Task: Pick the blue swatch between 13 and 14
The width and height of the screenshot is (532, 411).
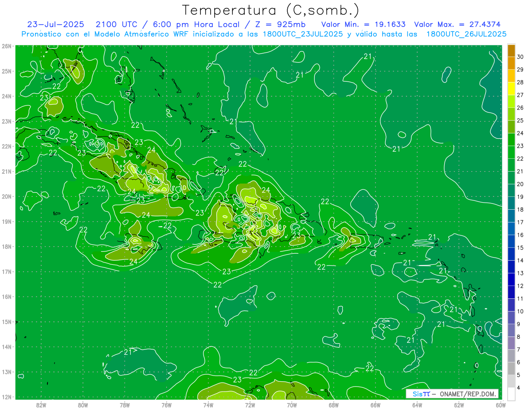Action: point(511,267)
